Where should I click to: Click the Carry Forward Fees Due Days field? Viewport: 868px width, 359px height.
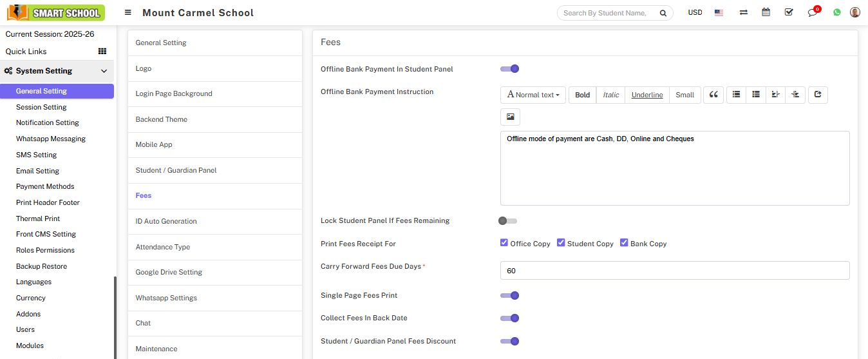(x=674, y=271)
